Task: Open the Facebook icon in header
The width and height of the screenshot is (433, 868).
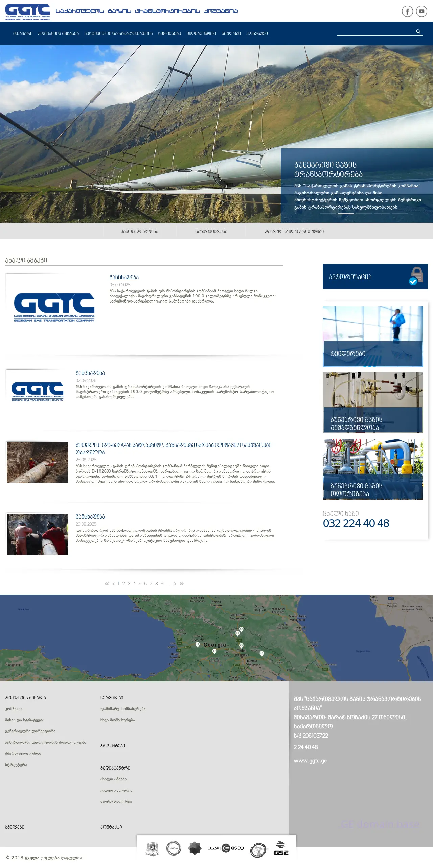Action: pyautogui.click(x=407, y=11)
